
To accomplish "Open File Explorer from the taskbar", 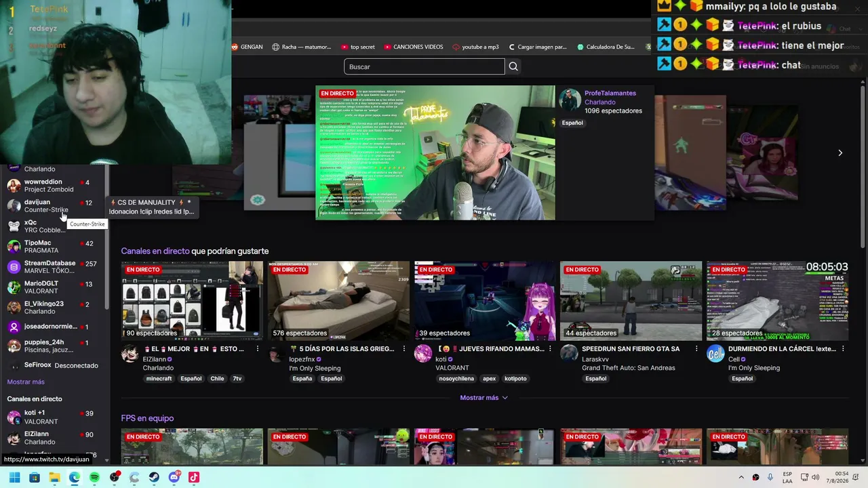I will (x=54, y=477).
